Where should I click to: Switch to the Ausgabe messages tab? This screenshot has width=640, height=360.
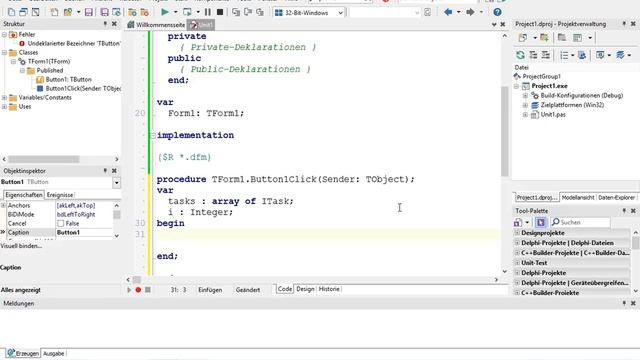53,353
